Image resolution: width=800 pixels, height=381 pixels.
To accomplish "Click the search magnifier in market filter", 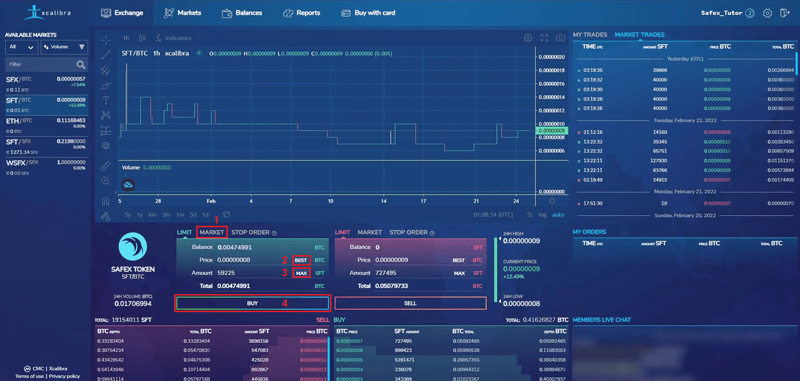I will (x=81, y=65).
